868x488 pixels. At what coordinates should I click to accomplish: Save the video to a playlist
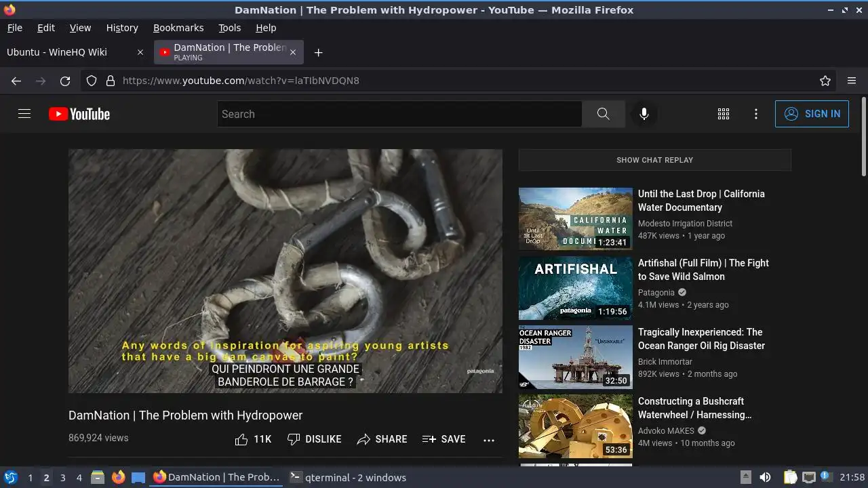tap(443, 439)
